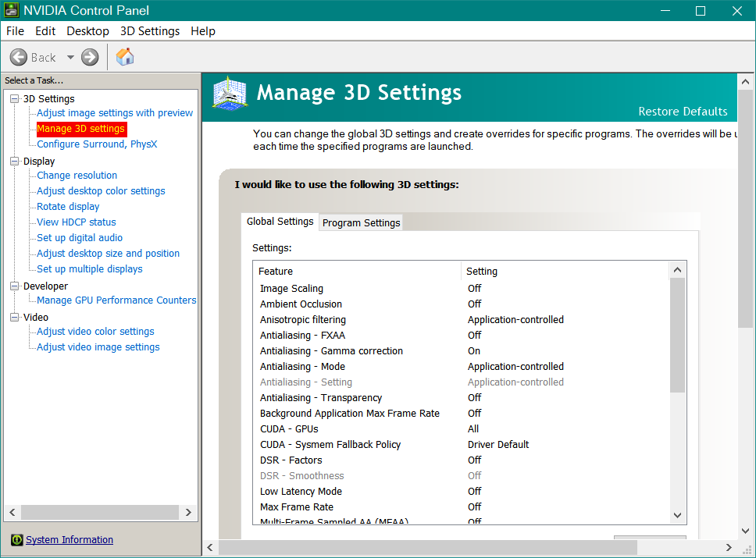Click the Home icon in toolbar
Viewport: 756px width, 558px height.
(x=125, y=57)
